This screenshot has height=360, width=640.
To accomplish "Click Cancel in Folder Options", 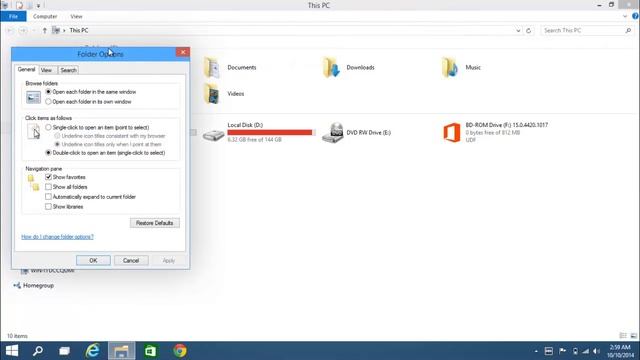I will tap(131, 260).
